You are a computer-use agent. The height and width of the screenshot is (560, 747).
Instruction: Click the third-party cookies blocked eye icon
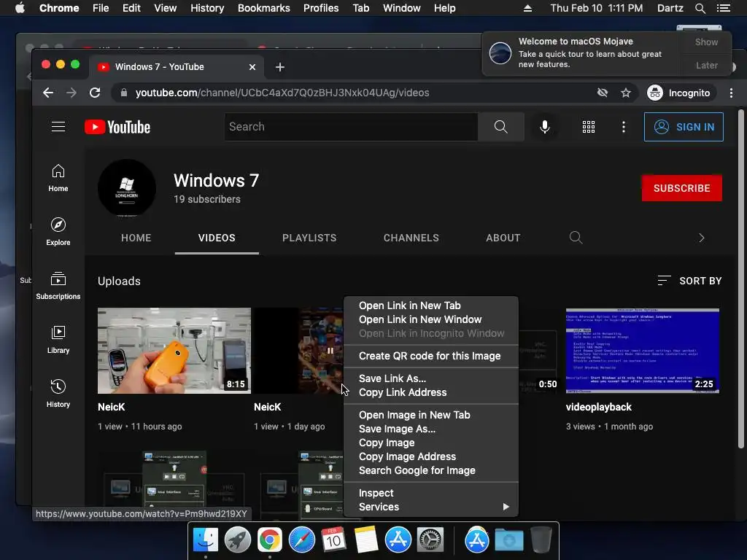(x=603, y=93)
